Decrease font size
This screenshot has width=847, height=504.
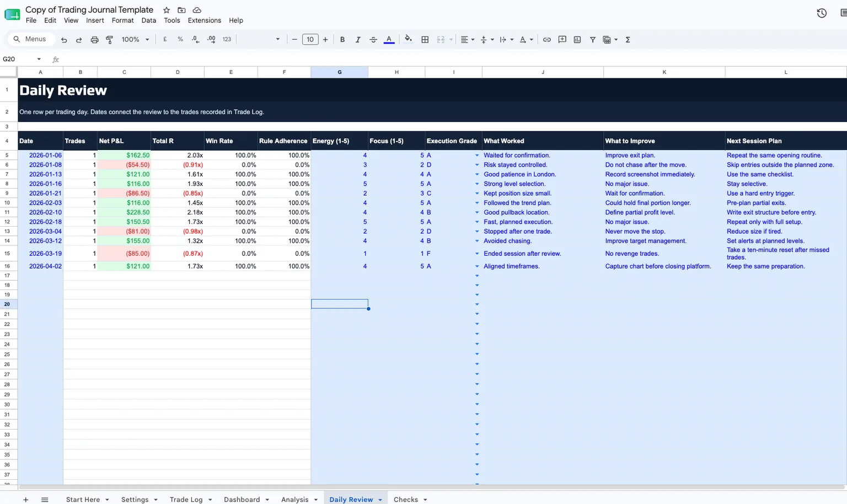294,40
